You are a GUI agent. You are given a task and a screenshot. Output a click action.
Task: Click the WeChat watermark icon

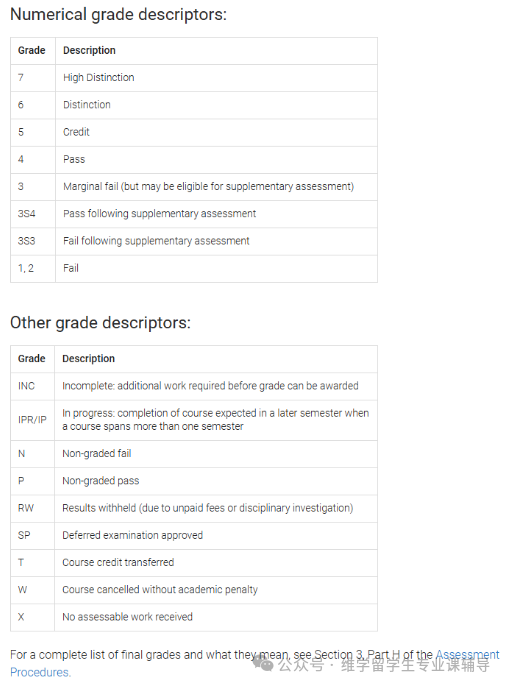263,664
